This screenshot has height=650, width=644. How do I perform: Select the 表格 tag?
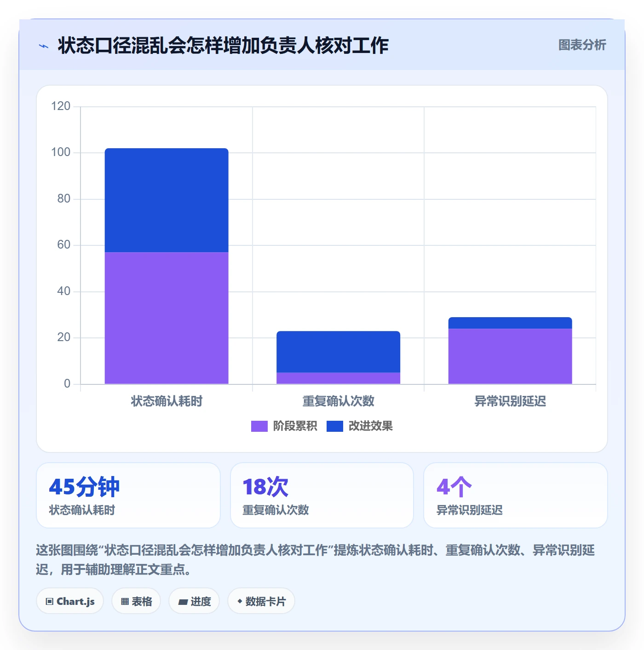[136, 601]
